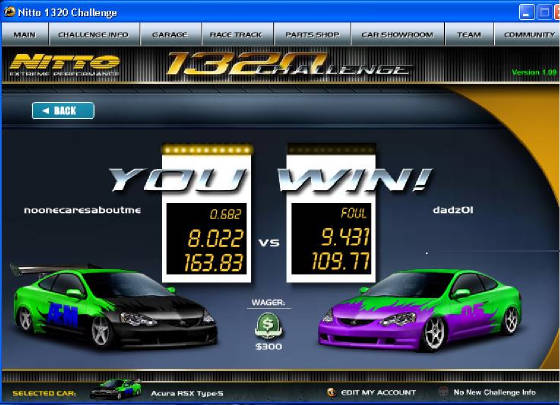560x405 pixels.
Task: Go to the Parts Shop tab
Action: pyautogui.click(x=312, y=34)
